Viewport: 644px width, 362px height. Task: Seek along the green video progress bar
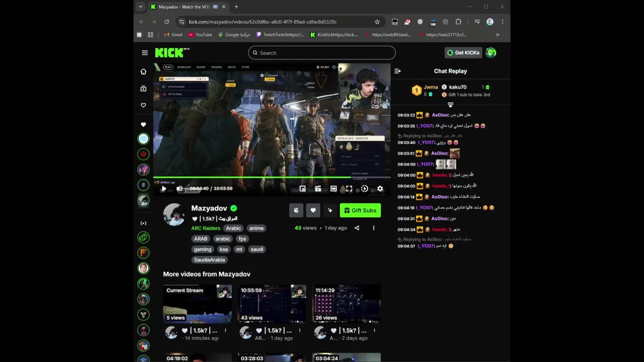[x=272, y=177]
